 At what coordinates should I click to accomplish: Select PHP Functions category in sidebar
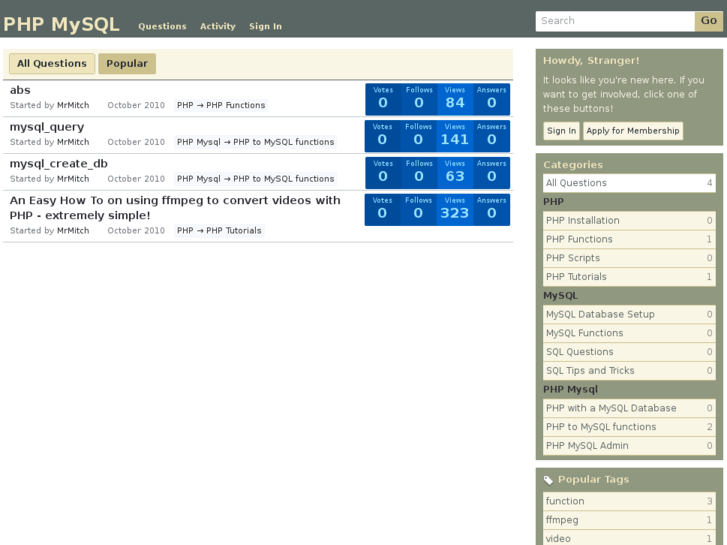(x=629, y=239)
